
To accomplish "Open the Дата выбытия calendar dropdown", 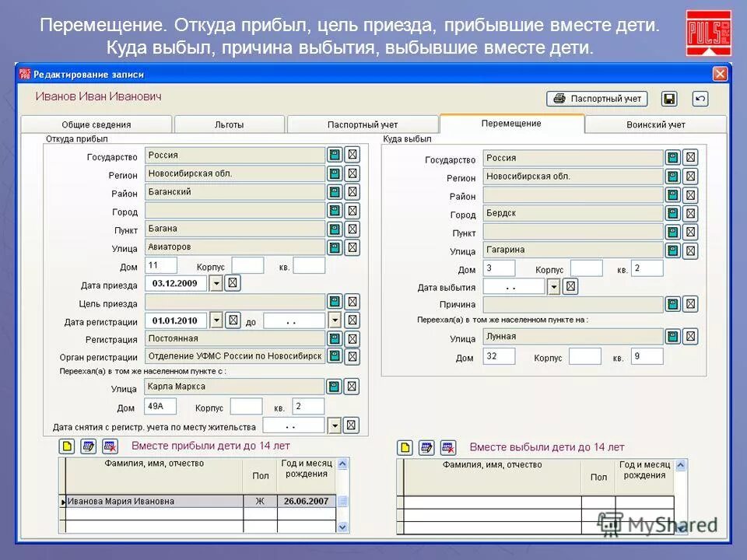I will pyautogui.click(x=552, y=286).
